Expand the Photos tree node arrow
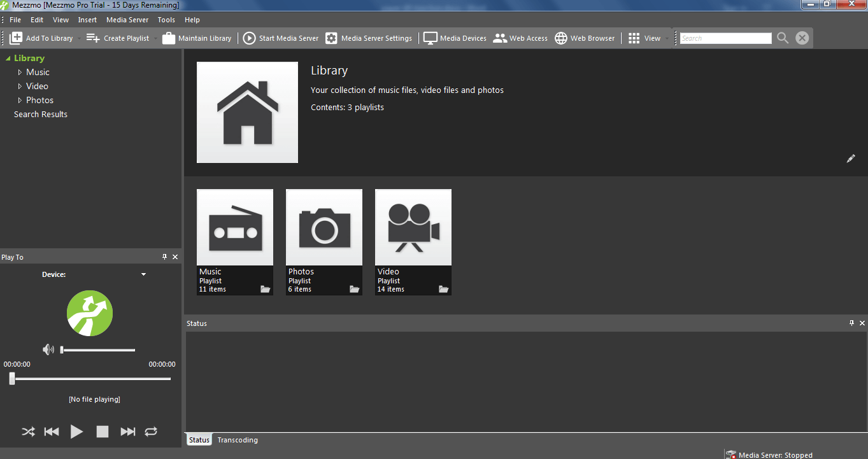The height and width of the screenshot is (459, 868). coord(20,101)
